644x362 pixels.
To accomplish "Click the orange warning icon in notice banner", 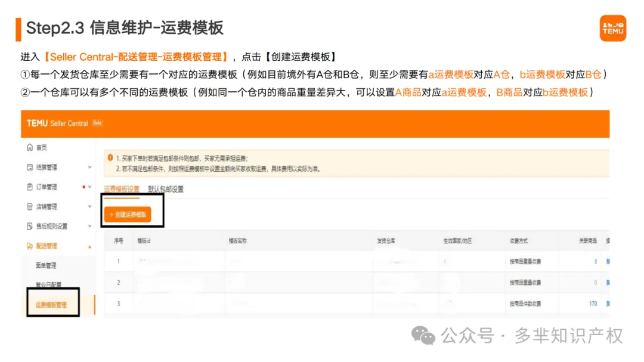I will tap(110, 158).
